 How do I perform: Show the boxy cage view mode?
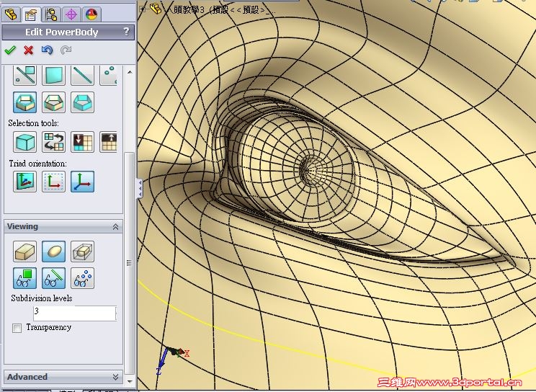(x=24, y=251)
